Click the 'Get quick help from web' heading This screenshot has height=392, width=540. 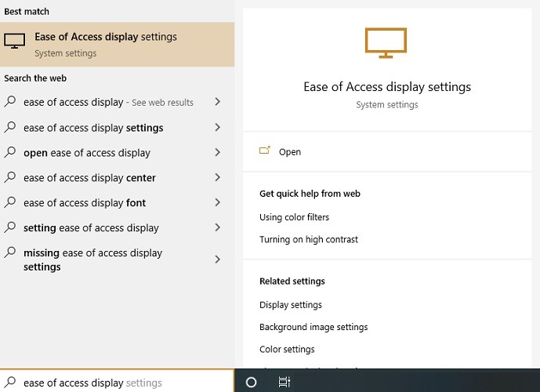tap(310, 194)
